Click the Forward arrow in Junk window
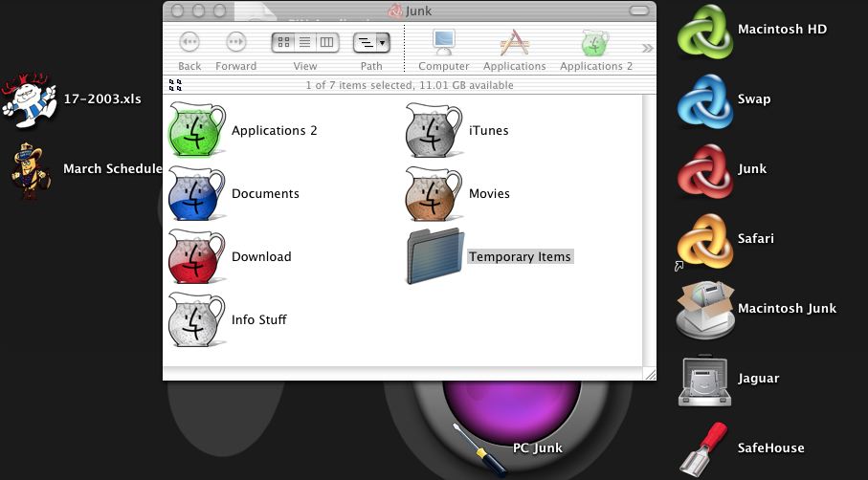Screen dimensions: 868x480 [236, 42]
